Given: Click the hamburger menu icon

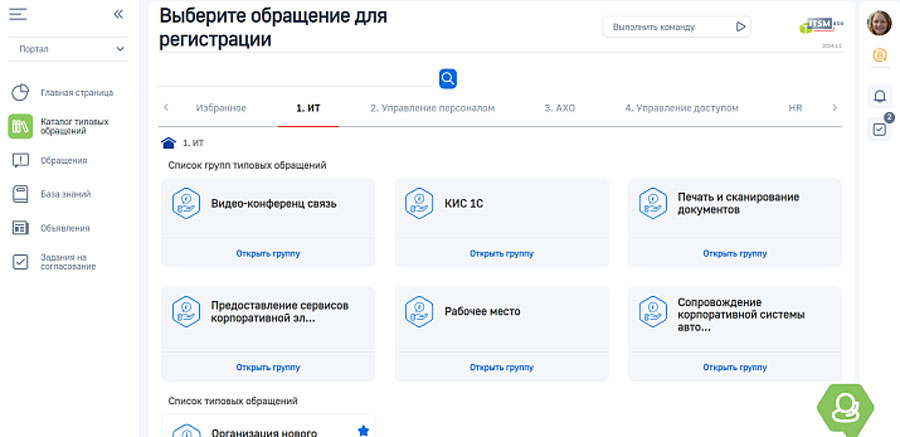Looking at the screenshot, I should tap(18, 14).
